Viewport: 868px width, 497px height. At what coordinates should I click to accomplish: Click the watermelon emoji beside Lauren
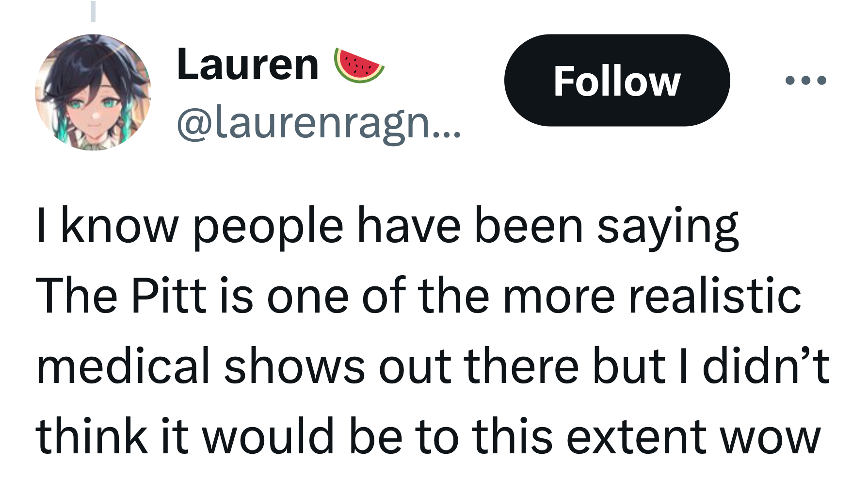pos(359,65)
